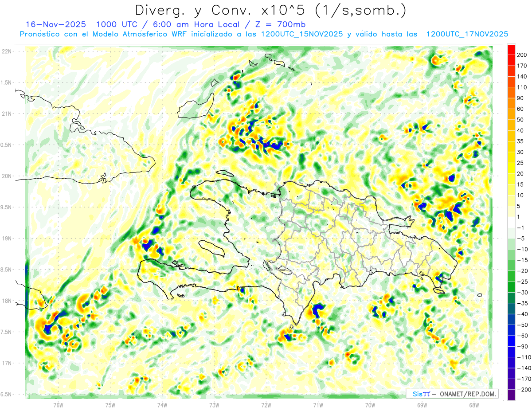Click the white color bar swatch between 1 and -1

[511, 222]
